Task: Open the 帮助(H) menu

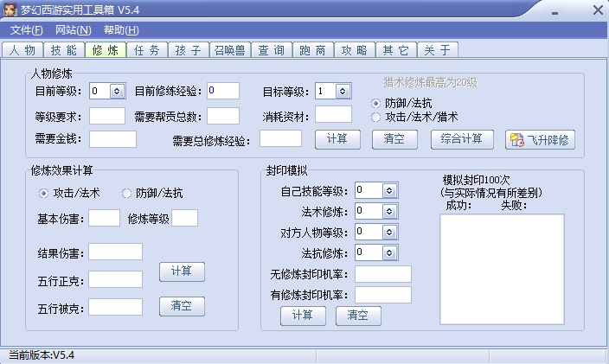Action: pos(121,30)
